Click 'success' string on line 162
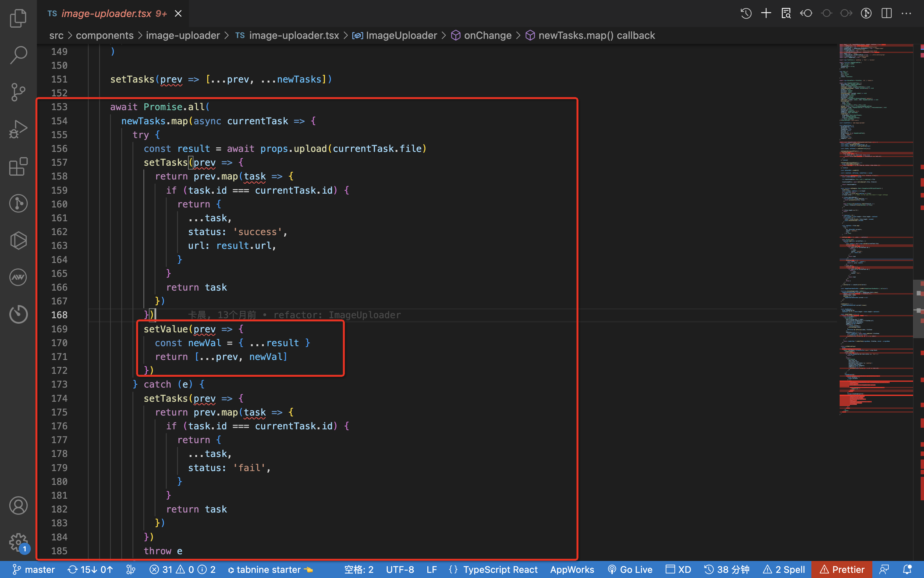 pos(257,232)
